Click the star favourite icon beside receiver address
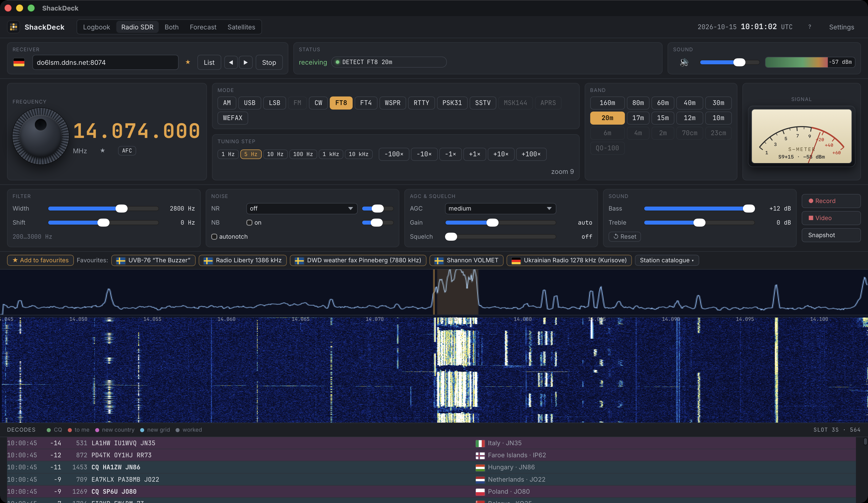868x503 pixels. pos(188,62)
